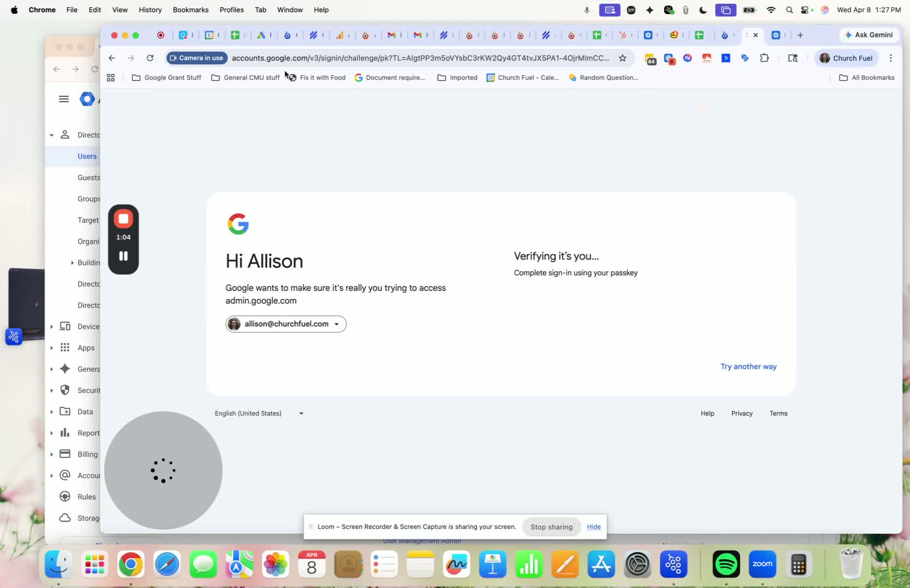
Task: Go back using Chrome's back arrow
Action: [x=112, y=58]
